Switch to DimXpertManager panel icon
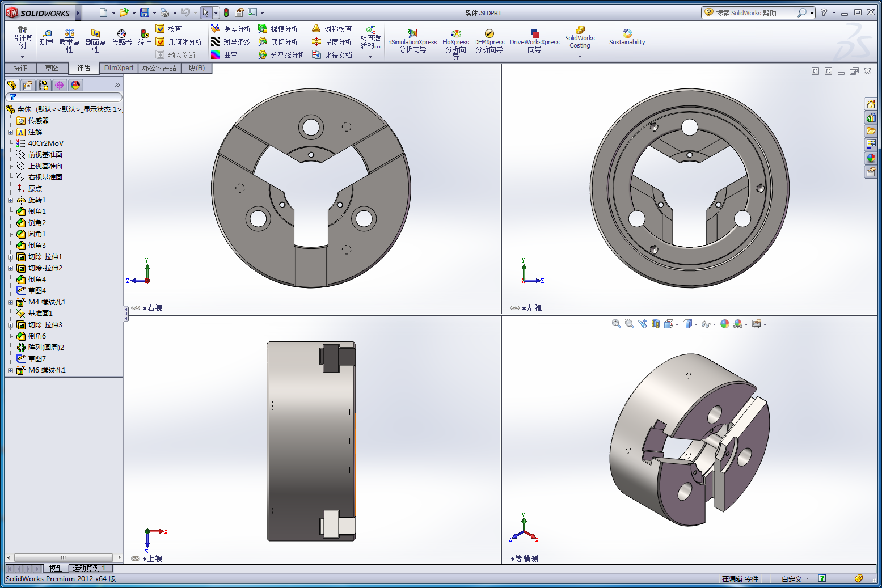Viewport: 882px width, 588px height. (60, 85)
